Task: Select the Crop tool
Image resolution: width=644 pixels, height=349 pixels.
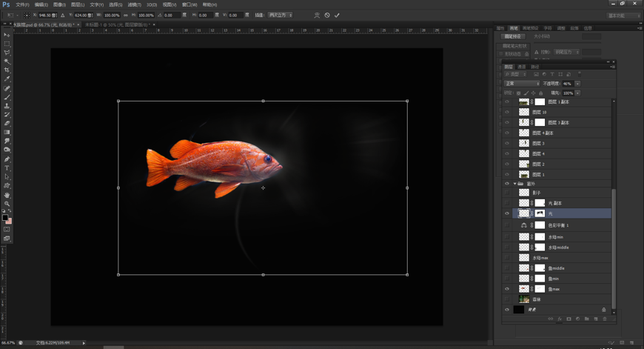Action: point(7,70)
